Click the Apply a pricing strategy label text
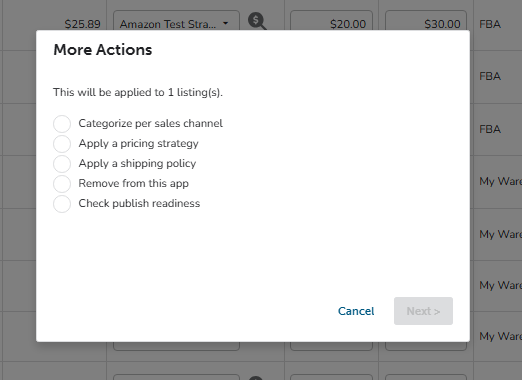Screen dimensions: 522x380 click(138, 144)
